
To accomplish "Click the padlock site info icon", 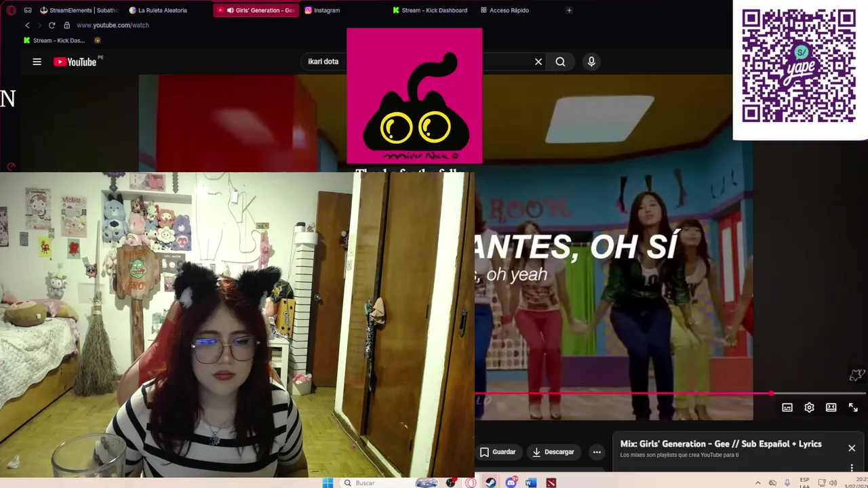I will click(x=66, y=25).
